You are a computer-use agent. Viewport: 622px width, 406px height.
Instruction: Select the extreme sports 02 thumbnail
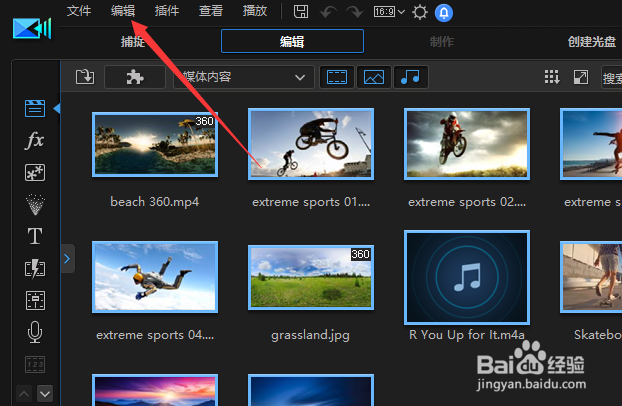click(467, 144)
